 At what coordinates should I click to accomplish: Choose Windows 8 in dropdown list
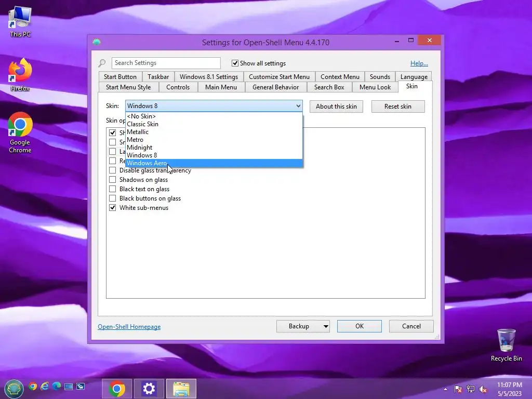coord(214,155)
